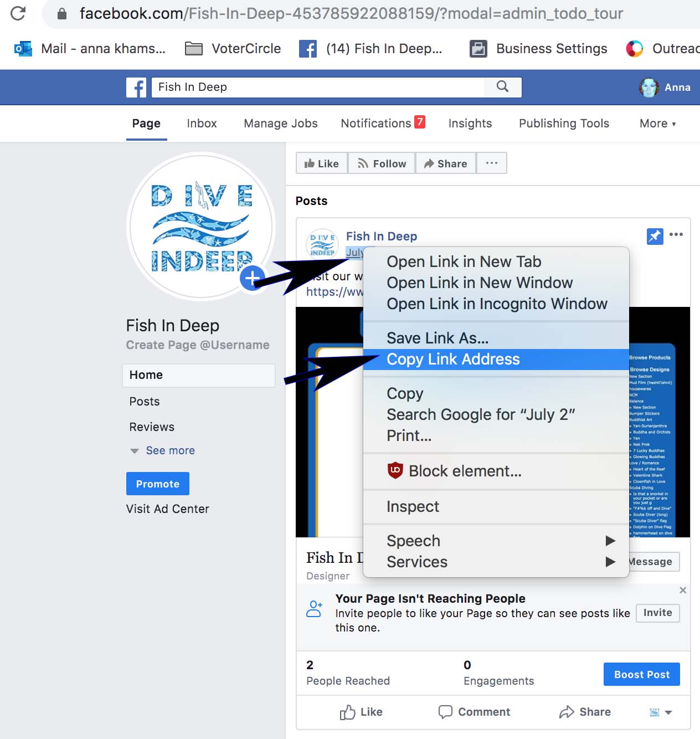Click Comment on the post

tap(474, 712)
